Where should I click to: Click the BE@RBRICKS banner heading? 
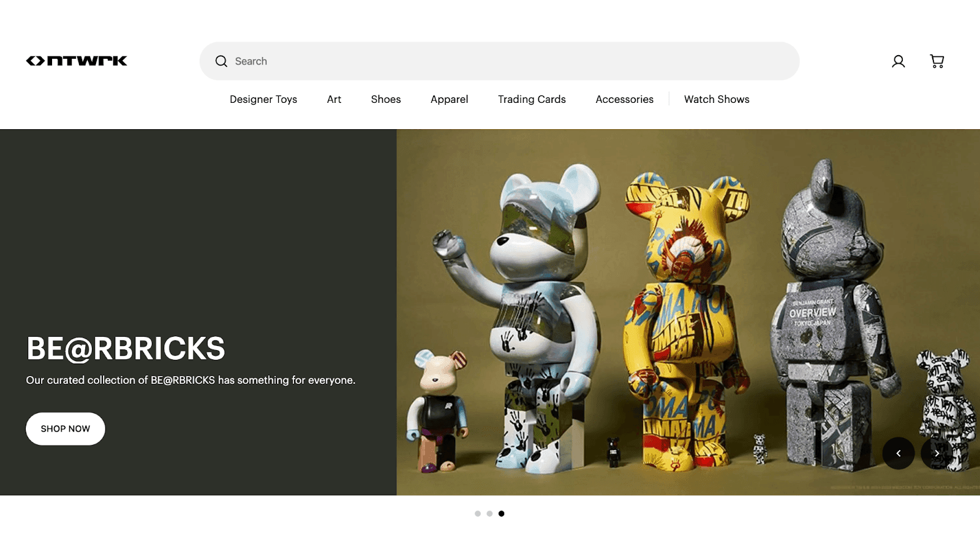pyautogui.click(x=126, y=348)
